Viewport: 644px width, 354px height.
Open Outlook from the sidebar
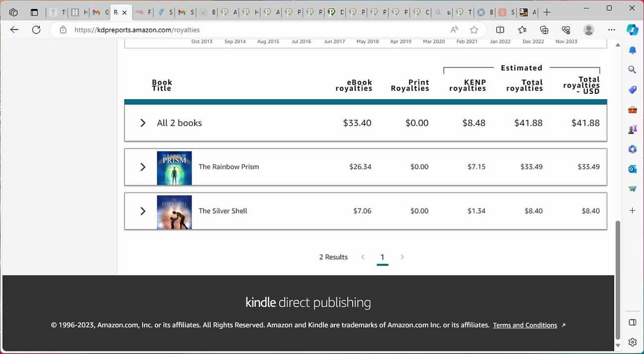[632, 169]
